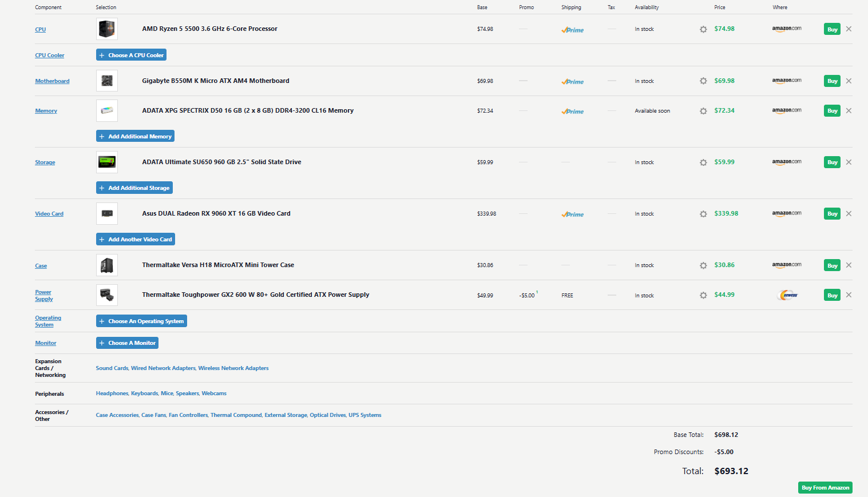Remove ADATA Ultimate SU650 SSD from the list
868x497 pixels.
[x=849, y=162]
